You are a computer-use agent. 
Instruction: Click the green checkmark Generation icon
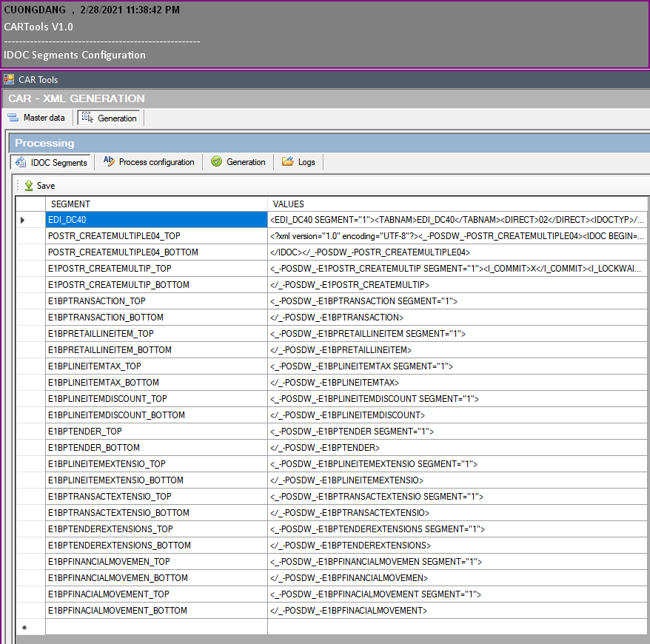215,161
